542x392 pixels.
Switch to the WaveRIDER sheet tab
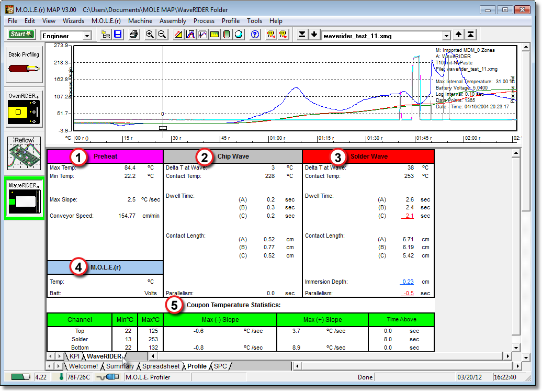pos(104,356)
